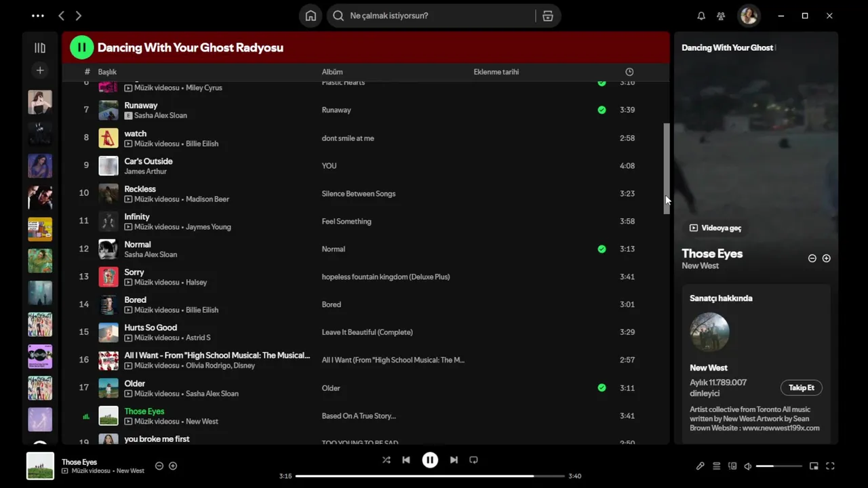This screenshot has width=868, height=488.
Task: Expand the Your Library sidebar
Action: [x=40, y=48]
